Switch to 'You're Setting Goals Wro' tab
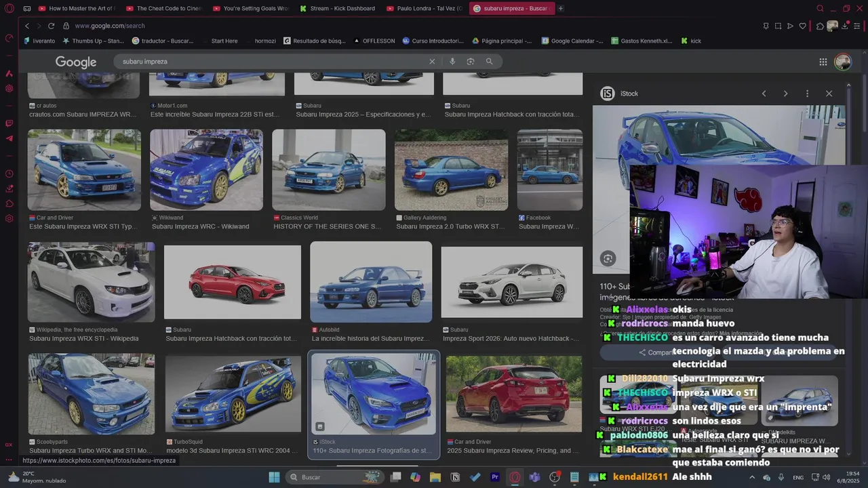 pos(251,9)
